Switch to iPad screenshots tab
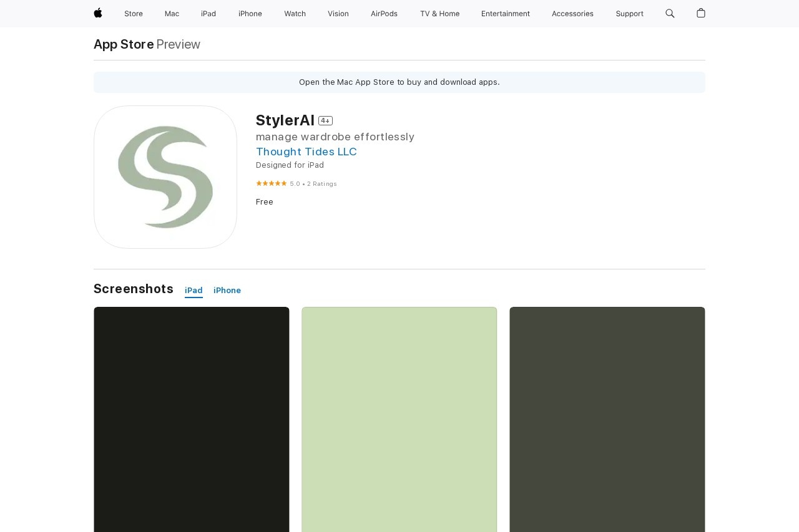The height and width of the screenshot is (532, 799). [x=194, y=291]
